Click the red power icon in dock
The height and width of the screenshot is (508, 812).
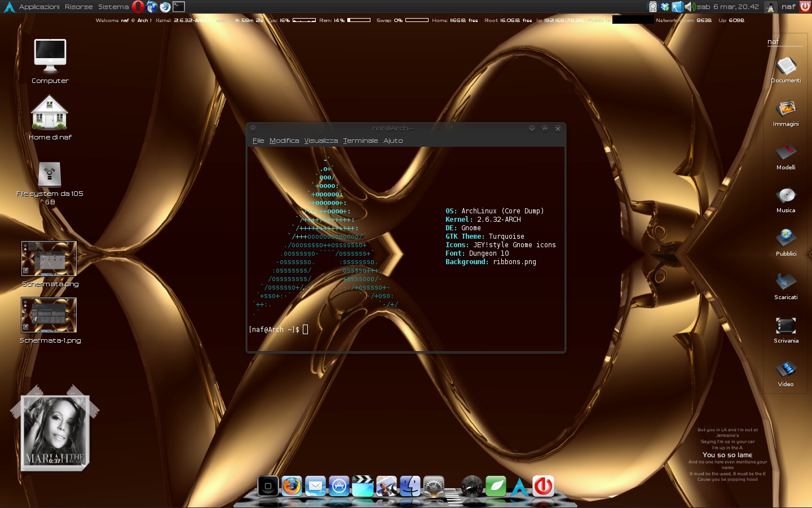tap(543, 486)
